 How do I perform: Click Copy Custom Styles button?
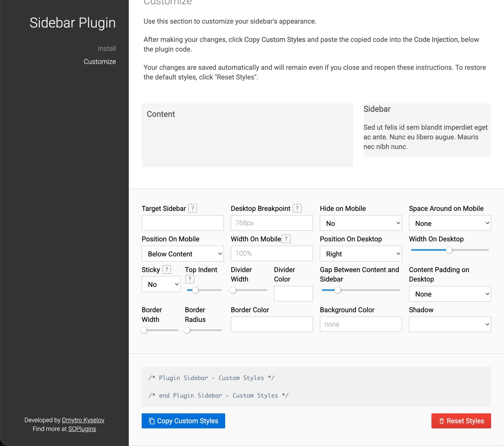(183, 421)
